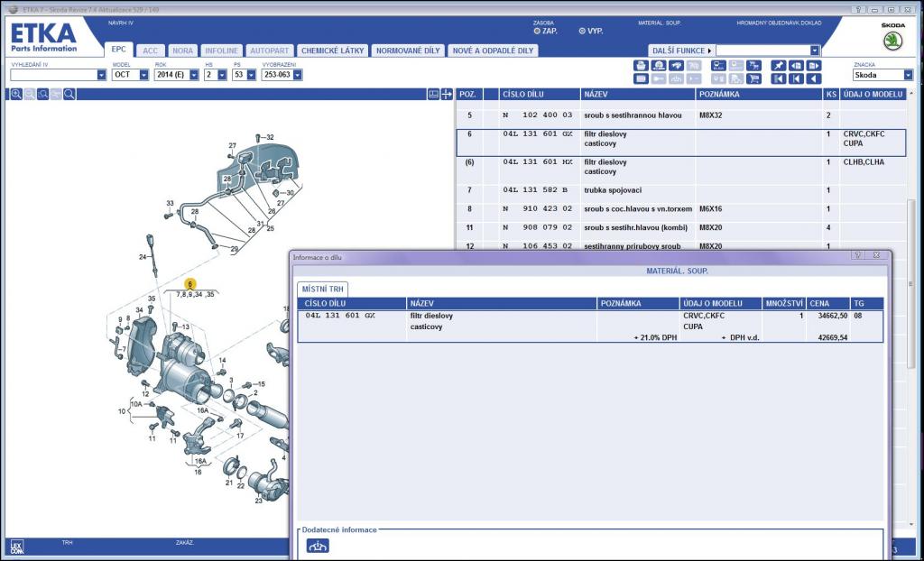This screenshot has width=924, height=561.
Task: Open the VYHLEDÁNÍ IV dropdown
Action: [x=101, y=75]
